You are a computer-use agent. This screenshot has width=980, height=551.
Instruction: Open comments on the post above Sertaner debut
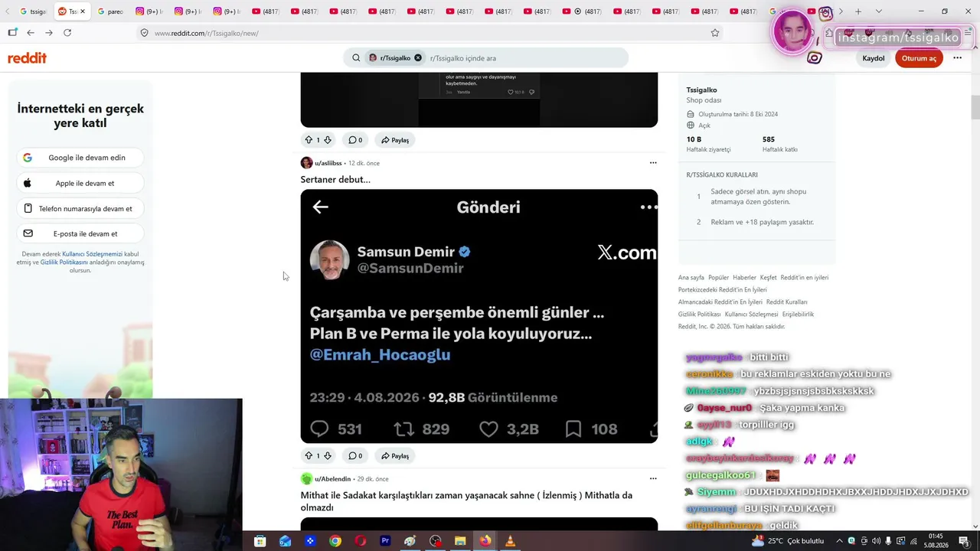pos(355,140)
